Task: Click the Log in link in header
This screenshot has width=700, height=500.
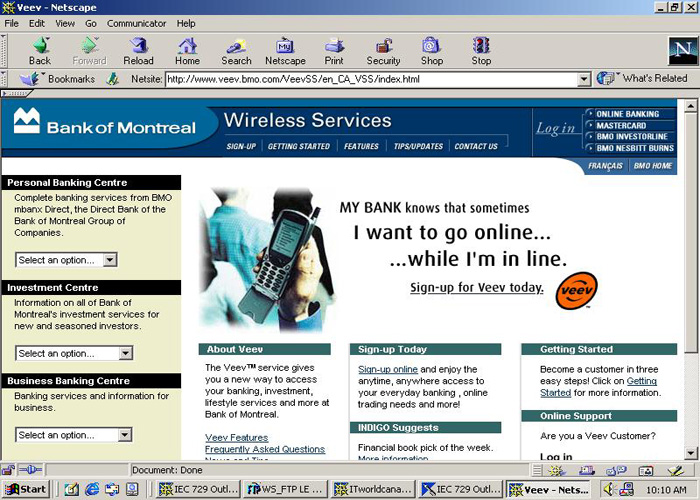Action: [555, 129]
